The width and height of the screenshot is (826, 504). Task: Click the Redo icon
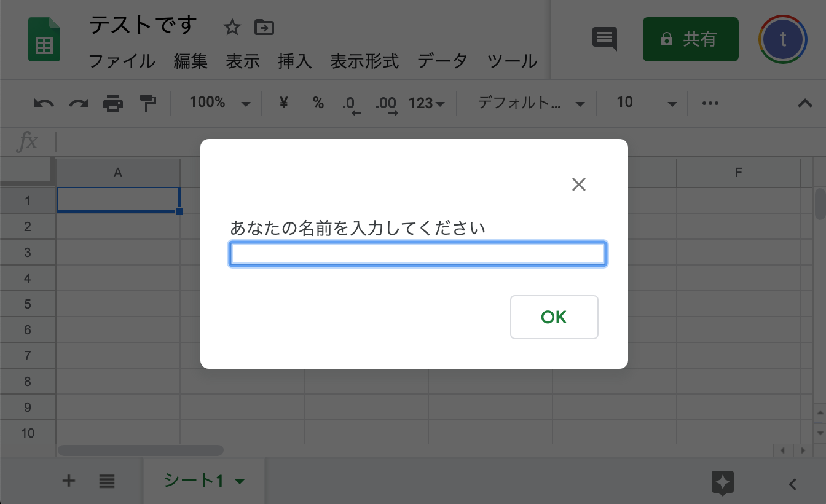click(78, 103)
